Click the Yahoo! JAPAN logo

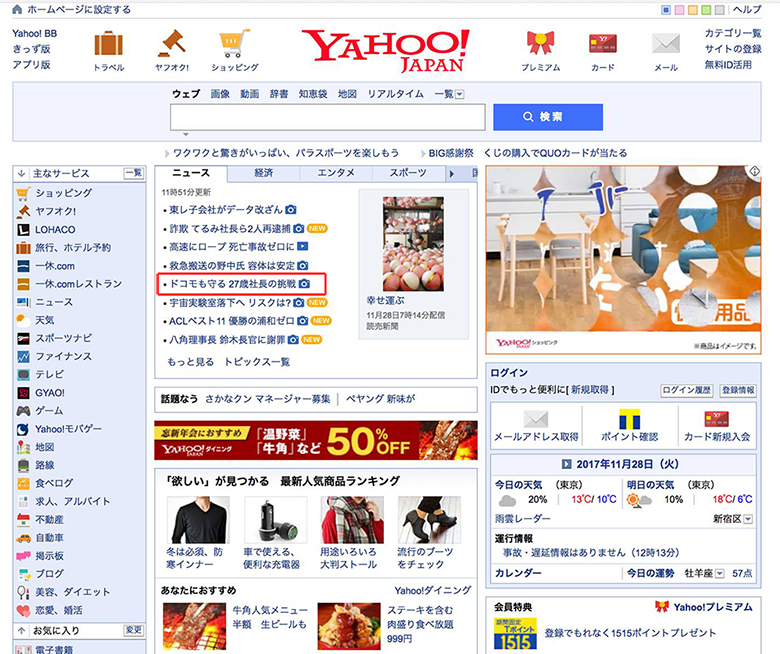[386, 50]
